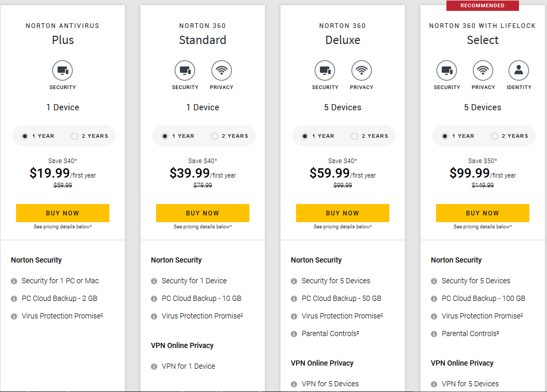Open pricing details link under Deluxe plan
The height and width of the screenshot is (392, 547).
click(343, 226)
